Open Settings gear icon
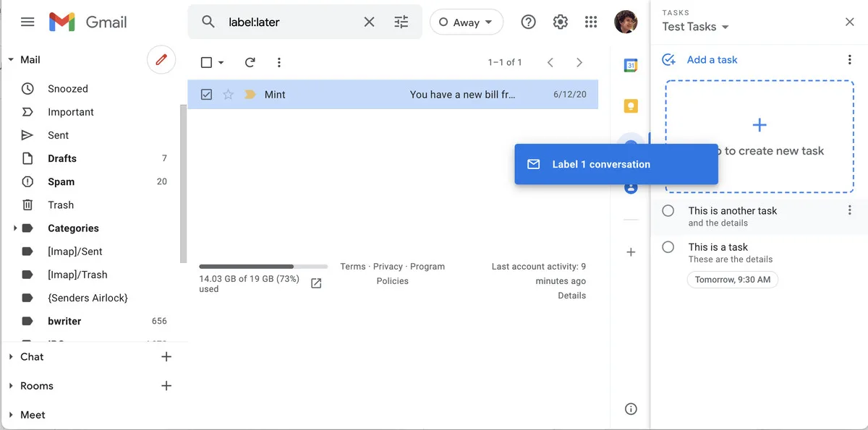Viewport: 868px width, 430px height. coord(560,22)
